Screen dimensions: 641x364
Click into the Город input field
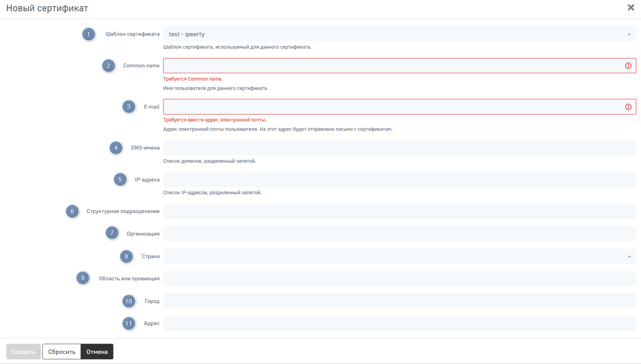point(399,301)
